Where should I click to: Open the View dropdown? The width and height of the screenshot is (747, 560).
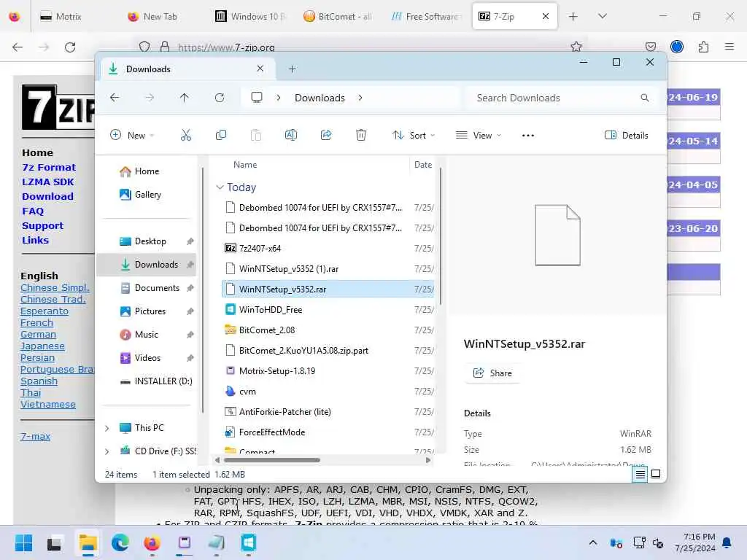[479, 135]
